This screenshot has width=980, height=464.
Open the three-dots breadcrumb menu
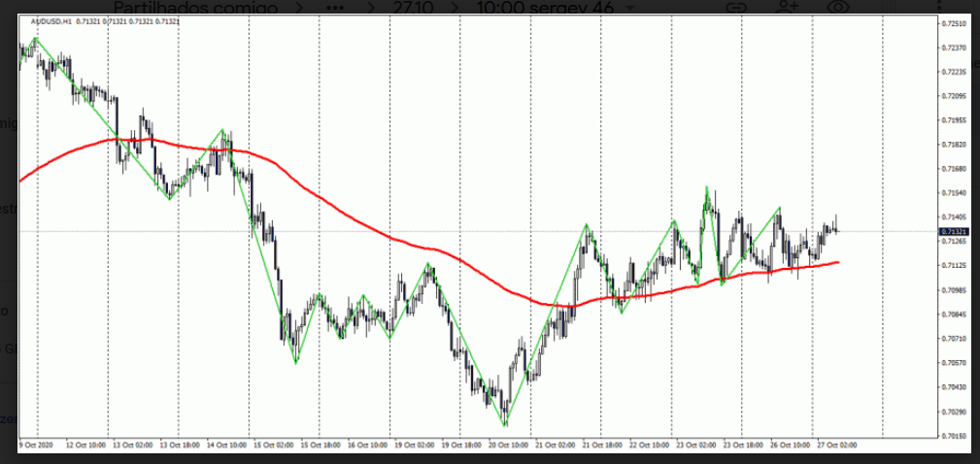point(339,8)
